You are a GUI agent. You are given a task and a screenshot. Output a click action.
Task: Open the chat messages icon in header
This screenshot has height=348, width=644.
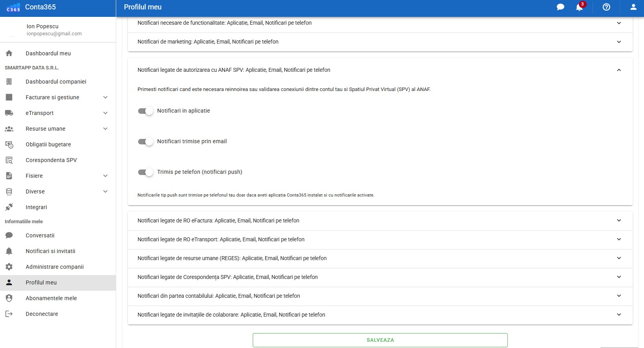click(560, 7)
